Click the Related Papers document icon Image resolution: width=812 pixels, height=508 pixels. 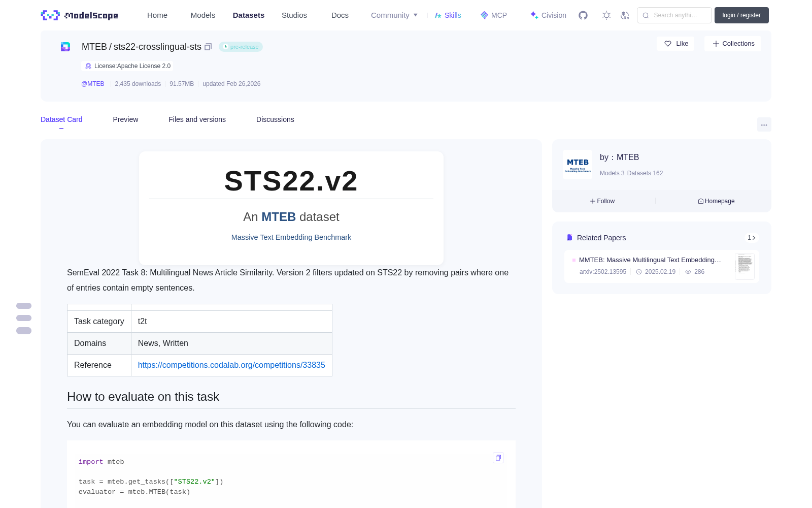coord(569,238)
